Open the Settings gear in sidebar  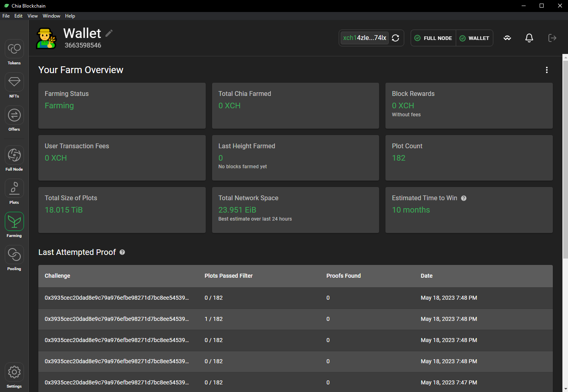coord(14,372)
